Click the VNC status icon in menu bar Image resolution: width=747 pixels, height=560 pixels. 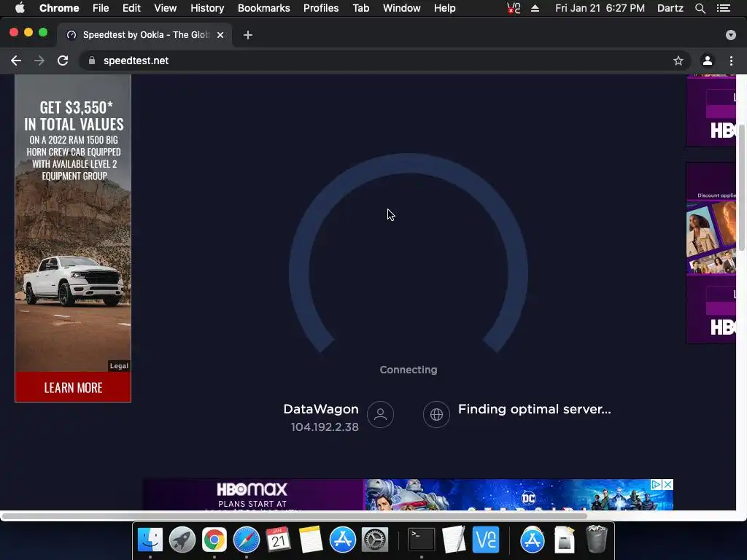coord(514,8)
